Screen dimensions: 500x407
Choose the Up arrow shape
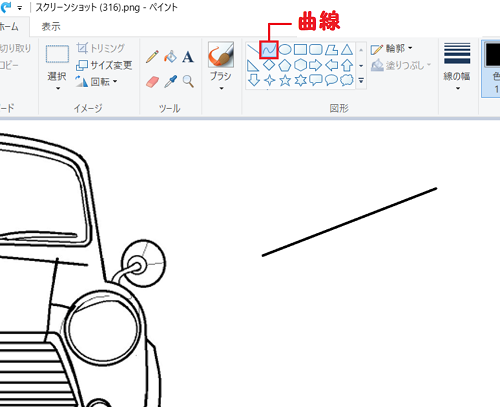(x=347, y=65)
